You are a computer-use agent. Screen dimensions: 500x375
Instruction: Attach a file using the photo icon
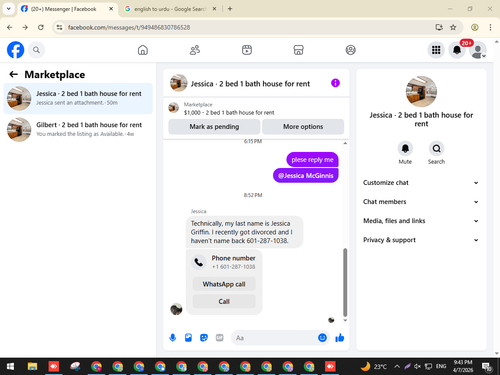tap(188, 338)
